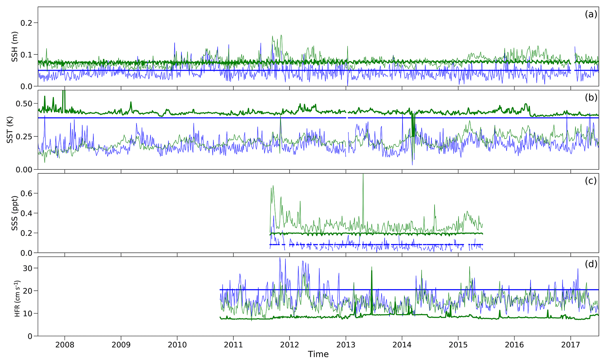Click the panel label (b)
The width and height of the screenshot is (606, 364).
(x=591, y=98)
